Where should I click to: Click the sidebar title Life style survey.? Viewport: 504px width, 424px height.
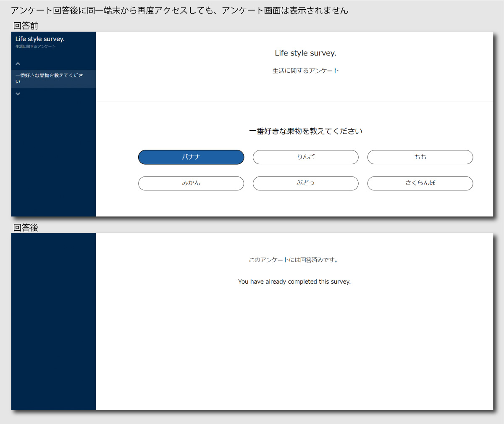[40, 39]
